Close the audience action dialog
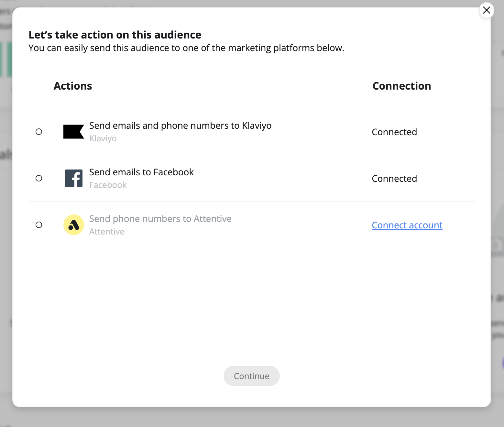504x427 pixels. pos(486,10)
